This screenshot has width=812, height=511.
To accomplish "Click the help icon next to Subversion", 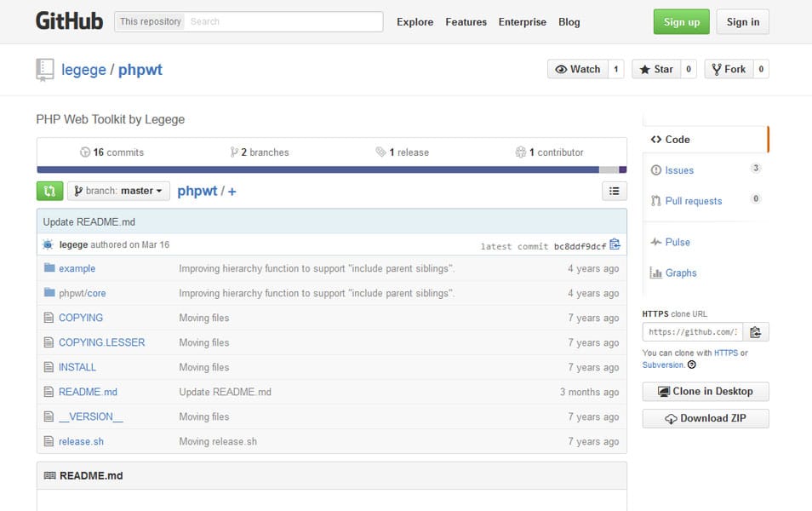I will point(692,365).
